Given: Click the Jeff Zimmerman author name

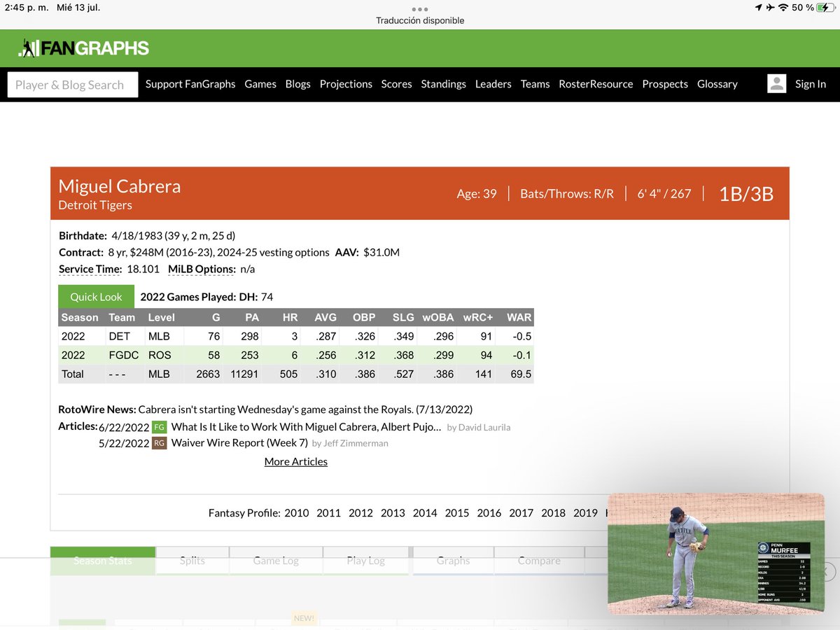Looking at the screenshot, I should click(x=356, y=443).
